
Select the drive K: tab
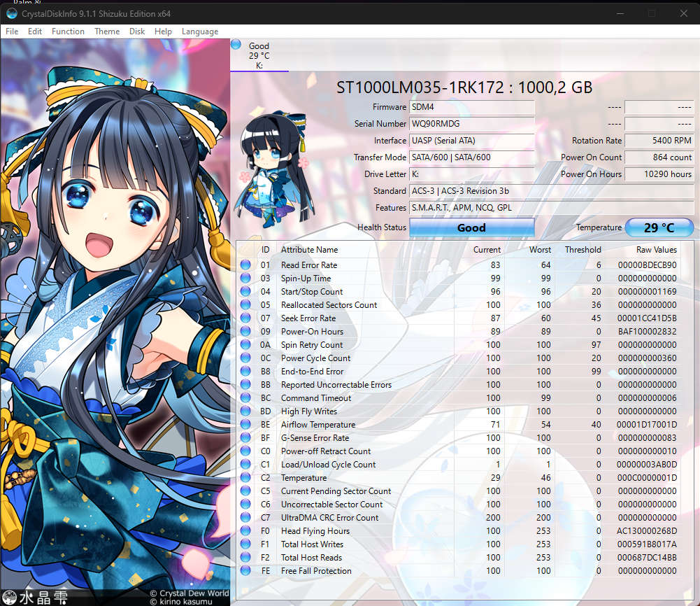pos(259,55)
